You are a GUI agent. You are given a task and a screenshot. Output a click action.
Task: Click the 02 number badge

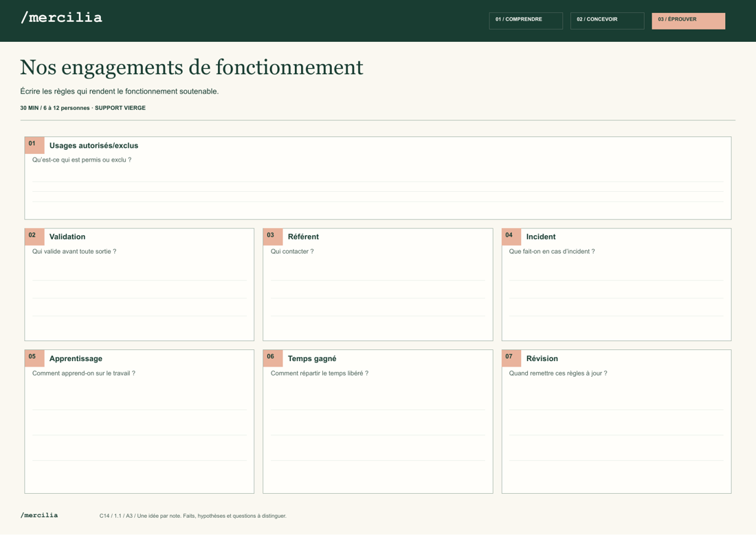click(x=34, y=237)
